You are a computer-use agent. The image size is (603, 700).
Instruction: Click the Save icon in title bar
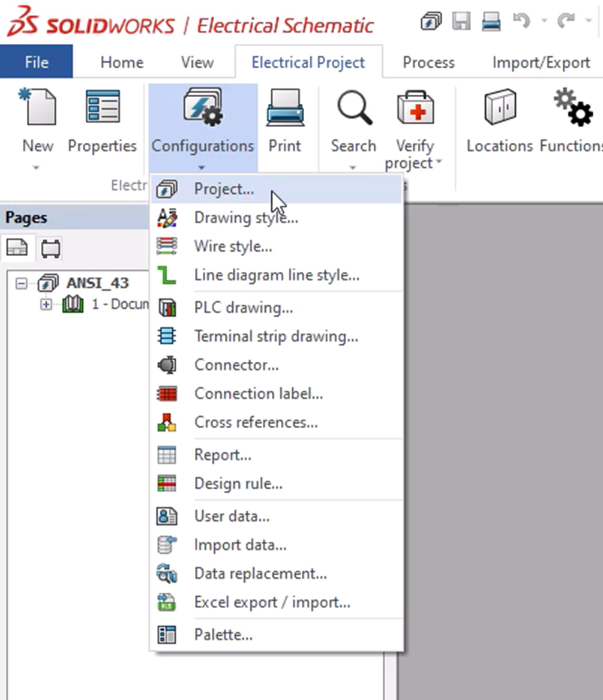(461, 21)
